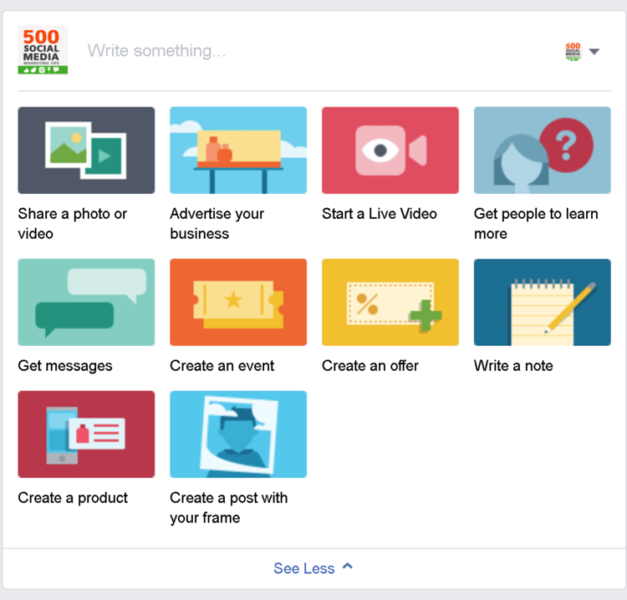Click the Get people to learn more icon
The image size is (627, 600).
(x=542, y=150)
